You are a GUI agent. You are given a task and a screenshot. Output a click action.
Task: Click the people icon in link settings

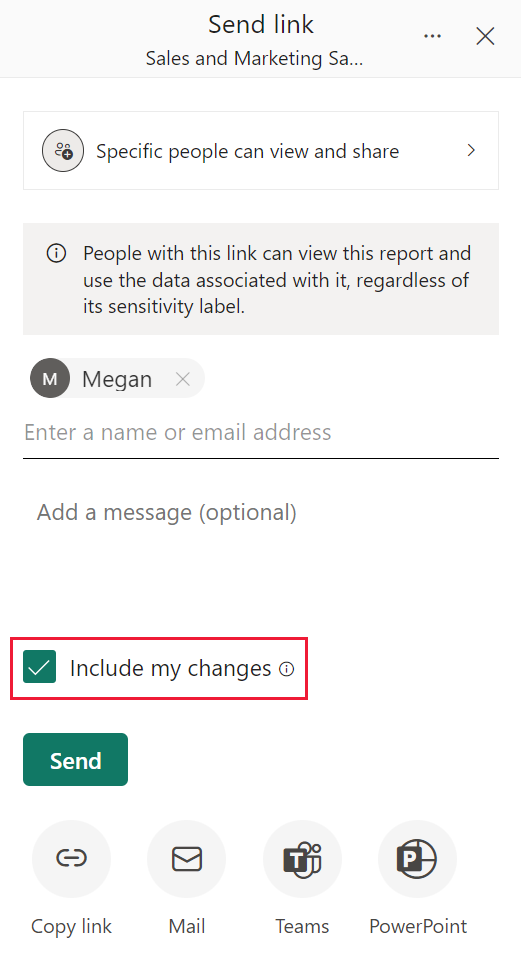[x=63, y=150]
